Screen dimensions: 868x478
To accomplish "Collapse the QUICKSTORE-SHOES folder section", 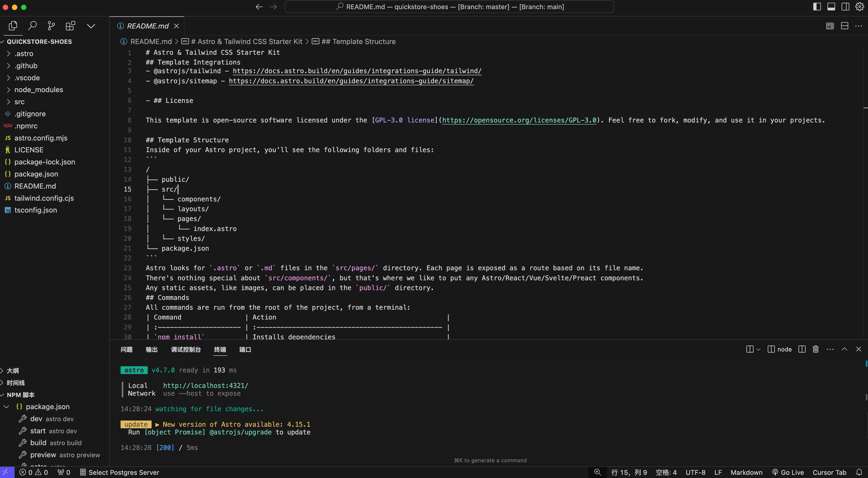I will tap(39, 42).
